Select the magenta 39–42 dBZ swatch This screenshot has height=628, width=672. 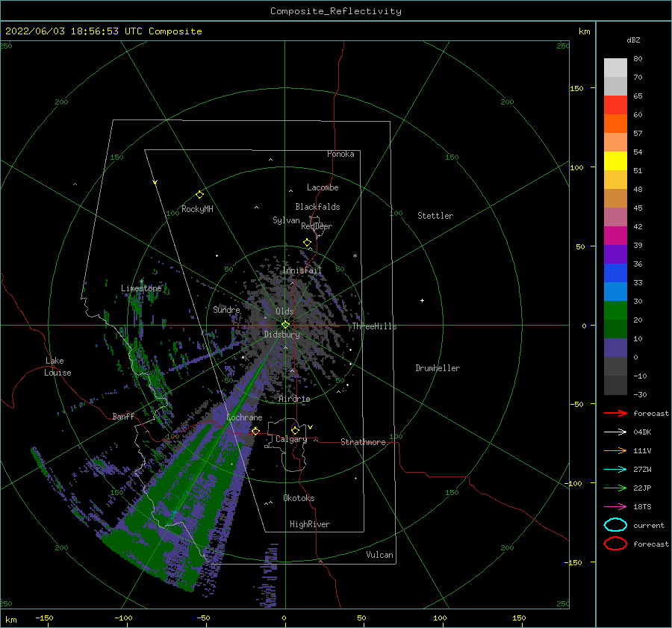pos(615,235)
